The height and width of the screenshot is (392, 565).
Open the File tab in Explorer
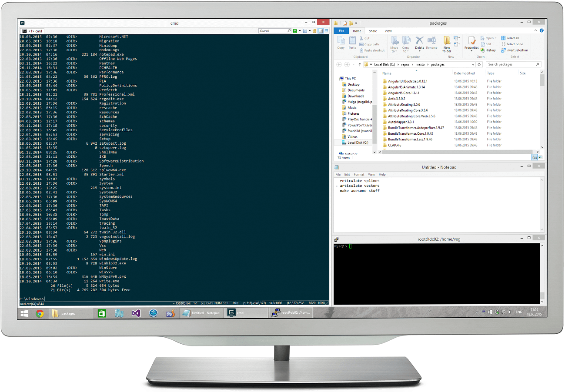click(341, 31)
